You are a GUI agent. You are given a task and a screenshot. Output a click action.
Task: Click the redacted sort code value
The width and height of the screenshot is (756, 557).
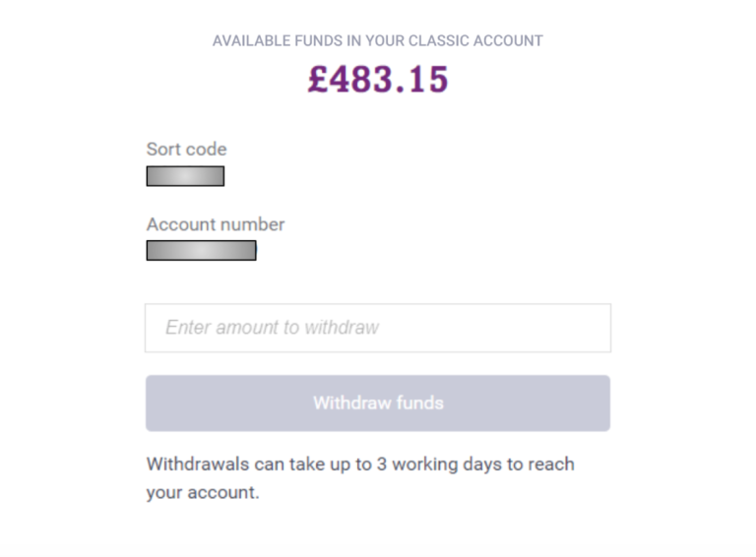(x=186, y=176)
